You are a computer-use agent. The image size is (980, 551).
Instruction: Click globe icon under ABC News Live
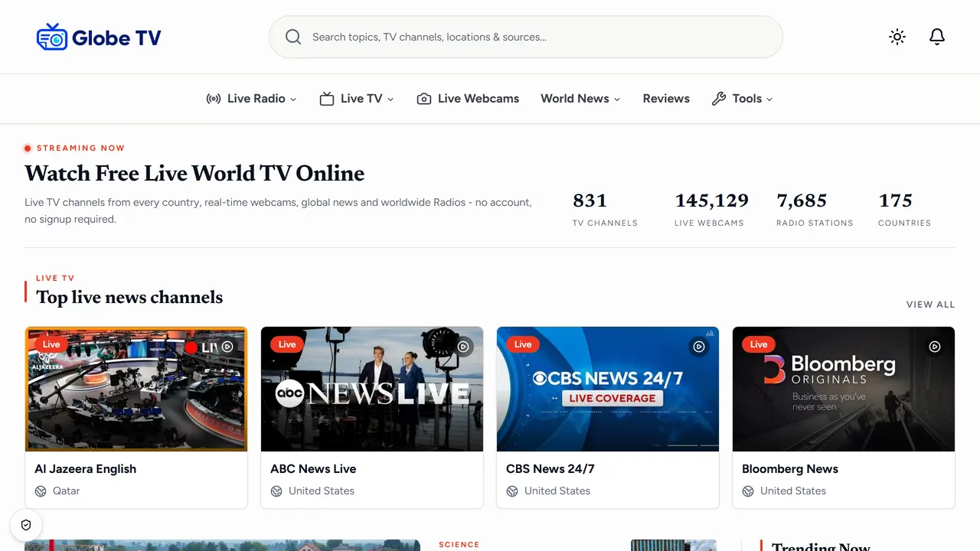(276, 491)
